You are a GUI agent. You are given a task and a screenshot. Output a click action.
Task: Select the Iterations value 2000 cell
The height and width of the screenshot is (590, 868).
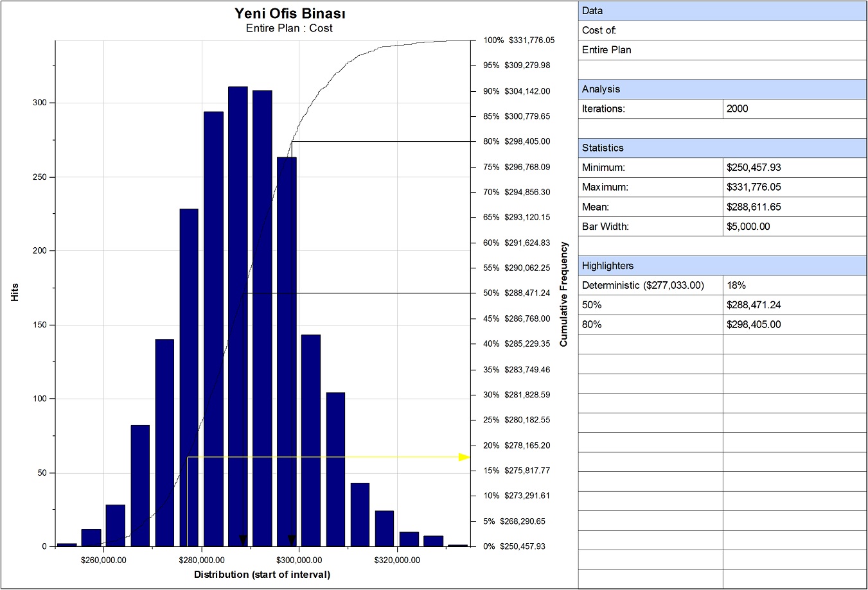pyautogui.click(x=793, y=108)
